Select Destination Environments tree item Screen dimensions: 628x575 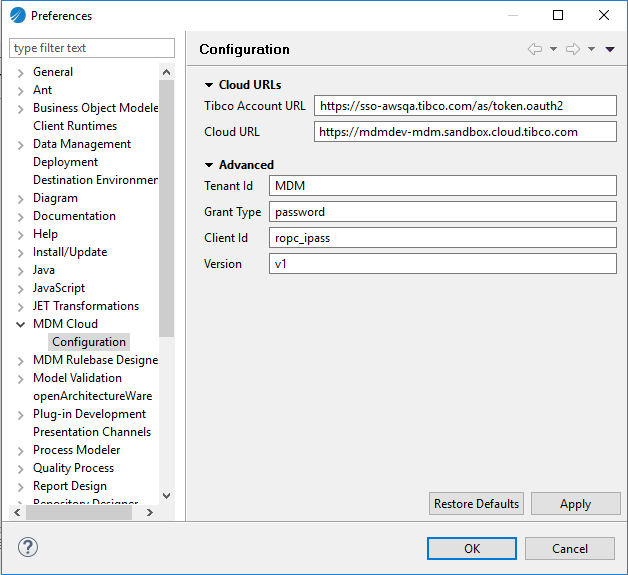[95, 180]
